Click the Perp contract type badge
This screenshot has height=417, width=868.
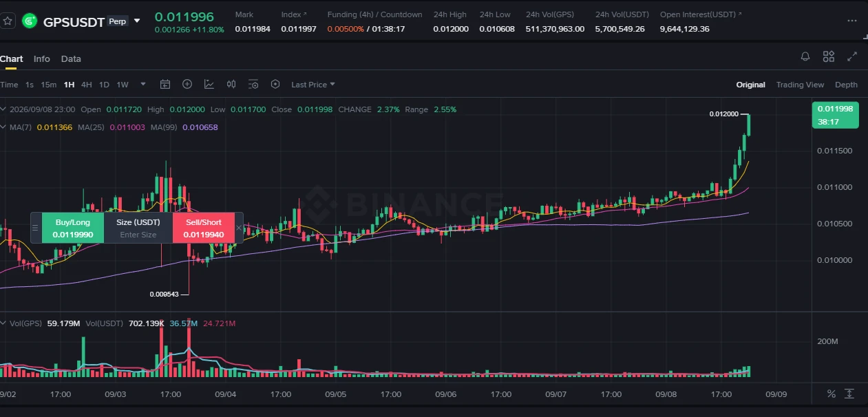tap(117, 21)
